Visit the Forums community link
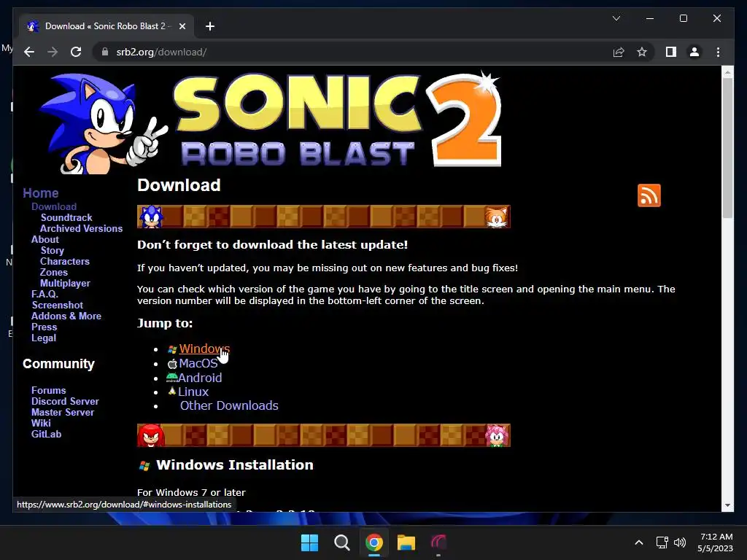The width and height of the screenshot is (747, 560). pyautogui.click(x=49, y=391)
